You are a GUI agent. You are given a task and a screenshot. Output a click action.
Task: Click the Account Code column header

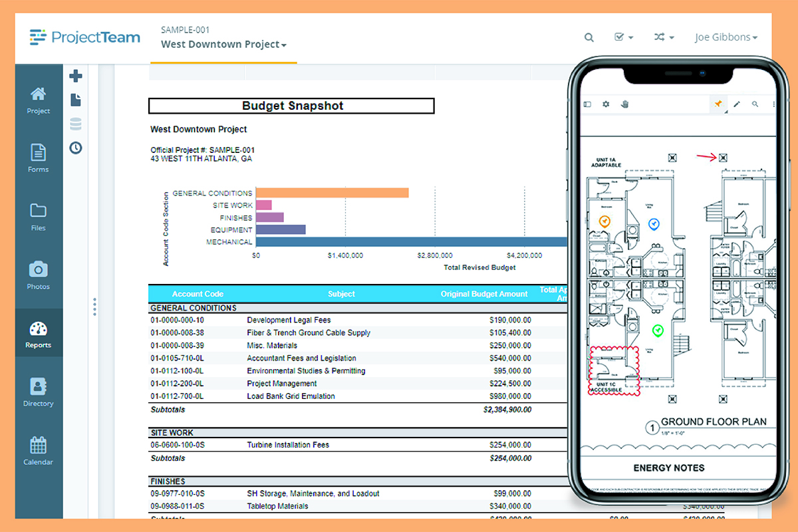(198, 294)
